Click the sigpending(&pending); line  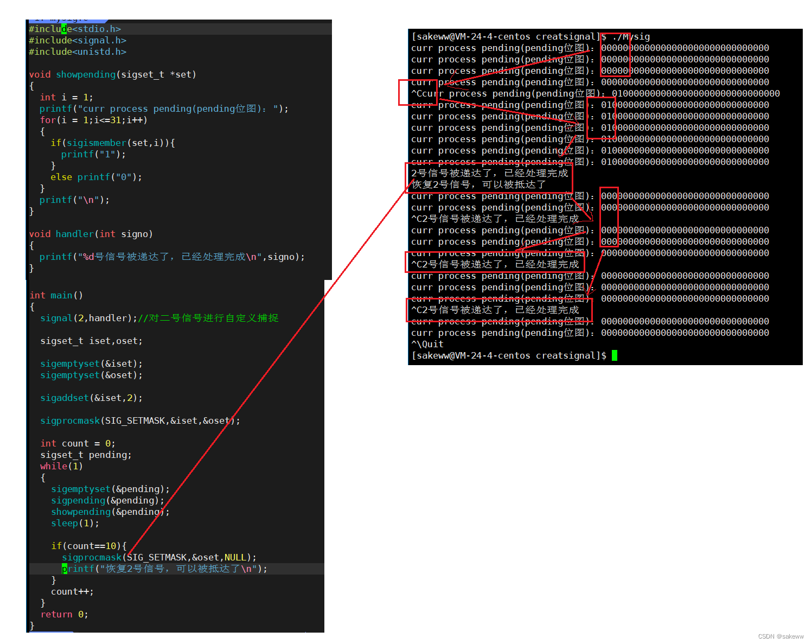(x=108, y=500)
